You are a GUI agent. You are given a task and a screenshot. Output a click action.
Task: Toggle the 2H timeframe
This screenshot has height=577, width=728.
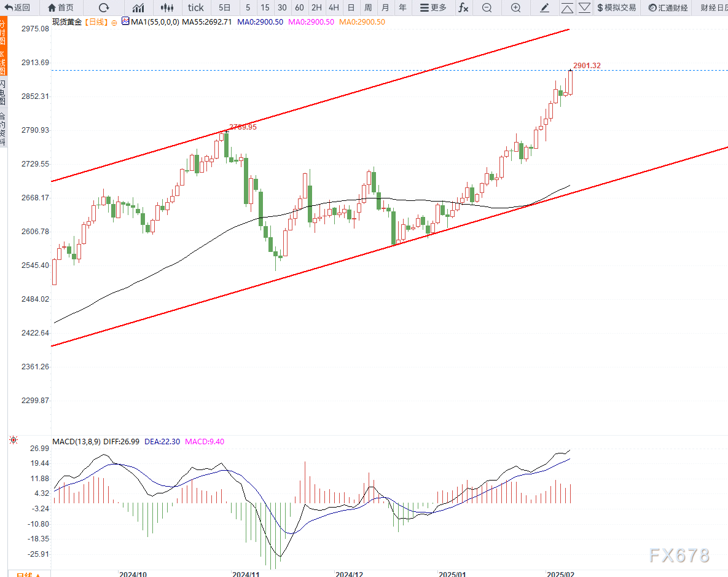point(316,7)
